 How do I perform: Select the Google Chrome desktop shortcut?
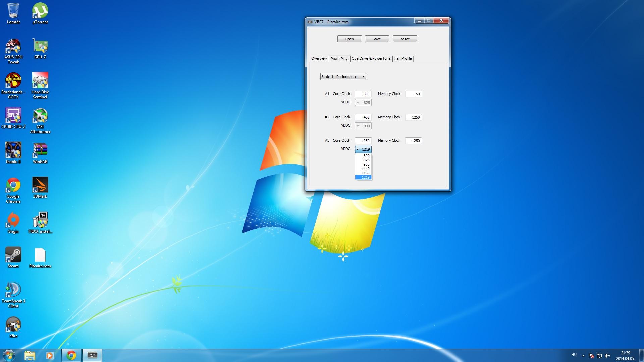(x=13, y=190)
